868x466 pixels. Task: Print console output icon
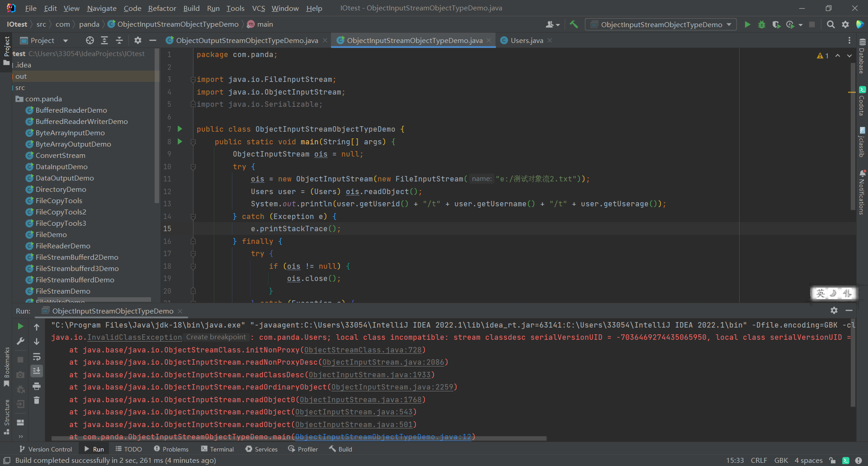tap(37, 386)
